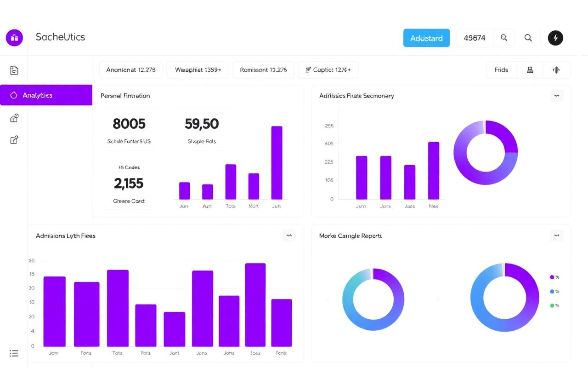Click the Jult bar in Persnal Fintration chart

click(277, 162)
